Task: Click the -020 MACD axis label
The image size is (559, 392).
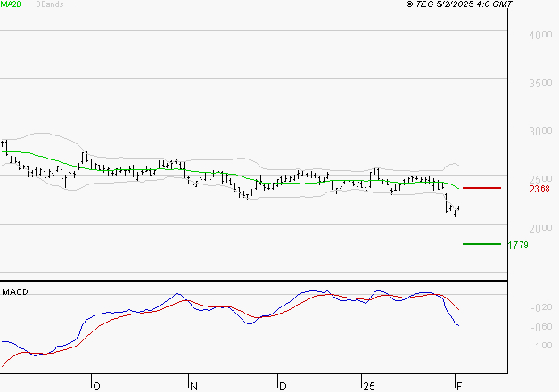Action: pyautogui.click(x=542, y=307)
